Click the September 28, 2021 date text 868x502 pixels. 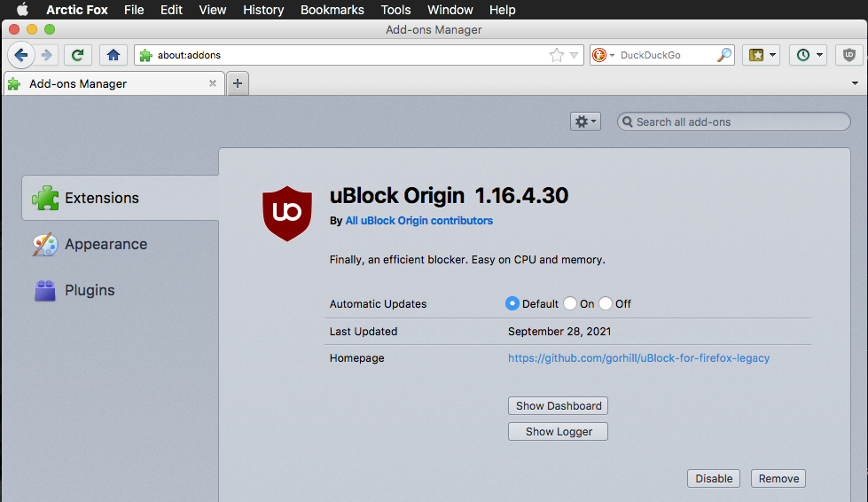pyautogui.click(x=559, y=332)
